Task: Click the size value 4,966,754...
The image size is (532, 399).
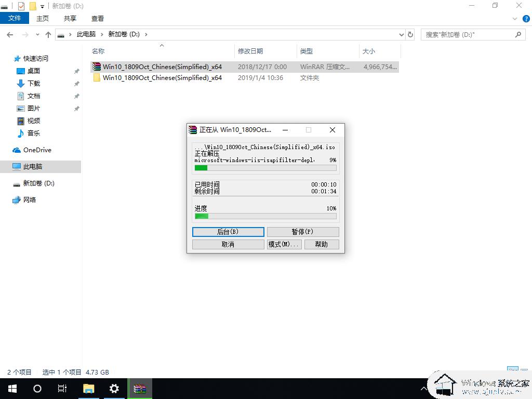Action: tap(380, 67)
